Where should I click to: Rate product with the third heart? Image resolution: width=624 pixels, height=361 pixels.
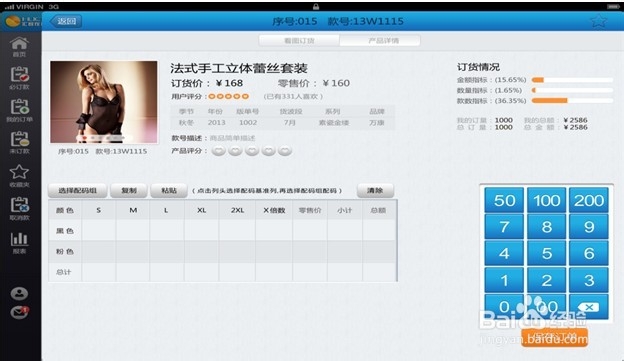[x=252, y=151]
